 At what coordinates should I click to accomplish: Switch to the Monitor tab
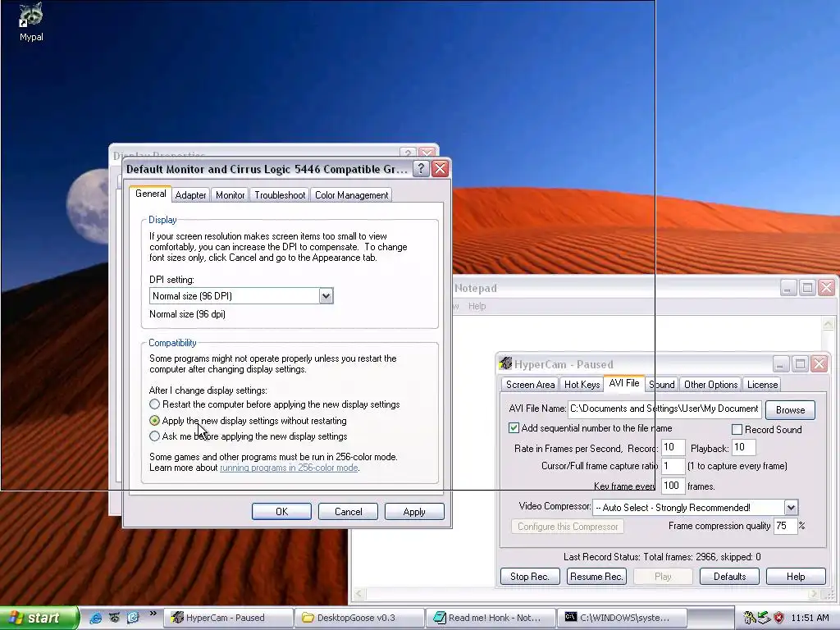230,195
